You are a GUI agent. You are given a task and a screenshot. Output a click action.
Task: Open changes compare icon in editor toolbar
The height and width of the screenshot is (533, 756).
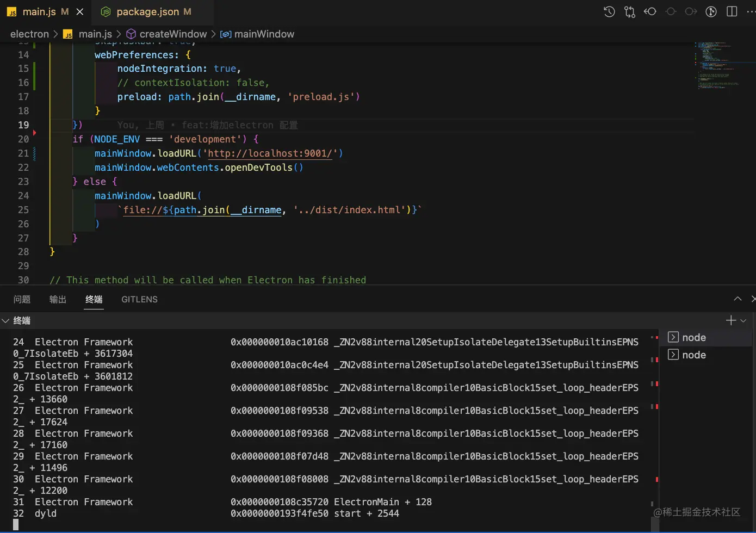click(629, 11)
